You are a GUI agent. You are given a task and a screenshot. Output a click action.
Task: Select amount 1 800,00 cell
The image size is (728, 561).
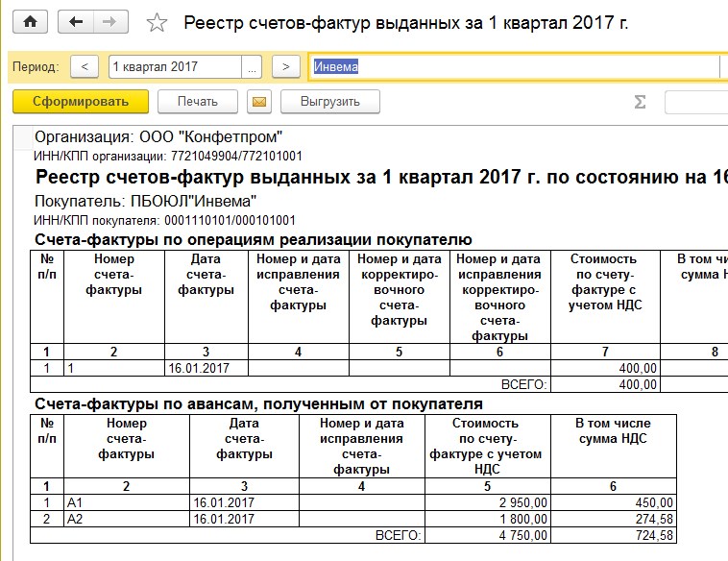pos(488,519)
